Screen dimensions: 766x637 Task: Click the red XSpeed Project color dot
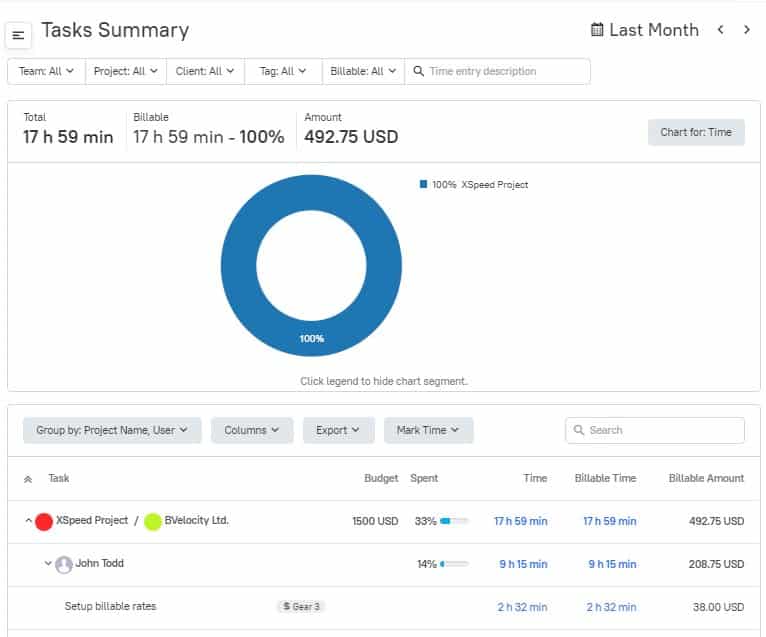(44, 522)
